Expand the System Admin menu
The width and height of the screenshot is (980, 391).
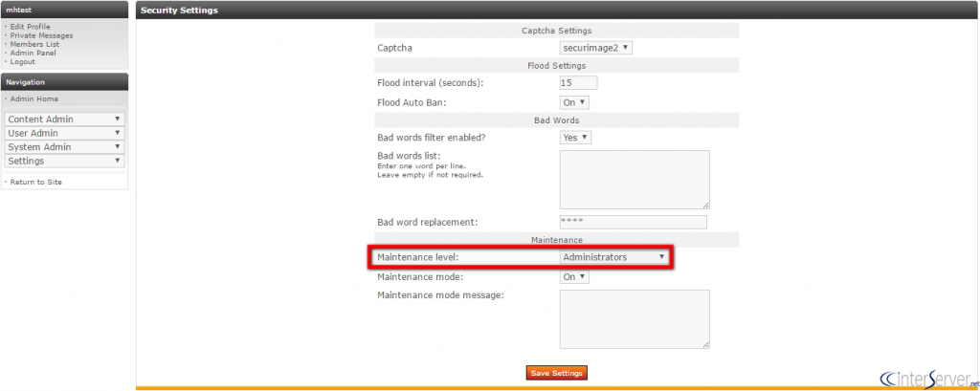pos(64,147)
